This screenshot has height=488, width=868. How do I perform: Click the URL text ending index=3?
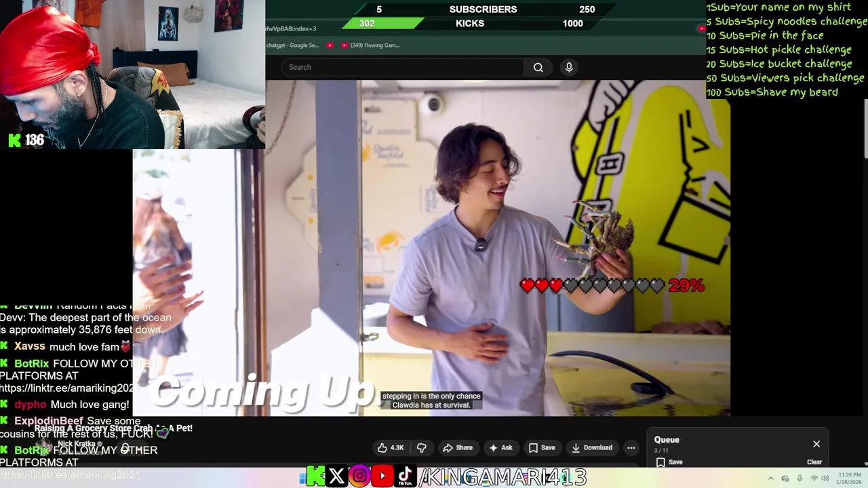coord(292,28)
